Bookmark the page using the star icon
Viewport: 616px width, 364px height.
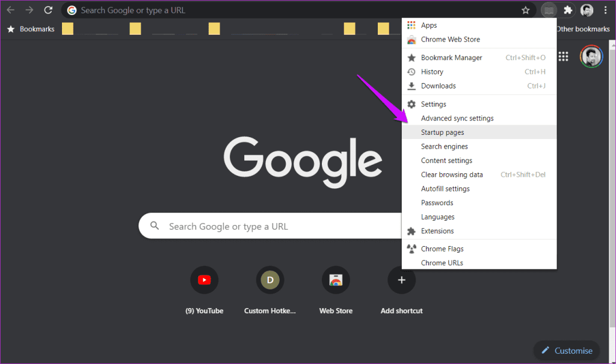point(526,10)
